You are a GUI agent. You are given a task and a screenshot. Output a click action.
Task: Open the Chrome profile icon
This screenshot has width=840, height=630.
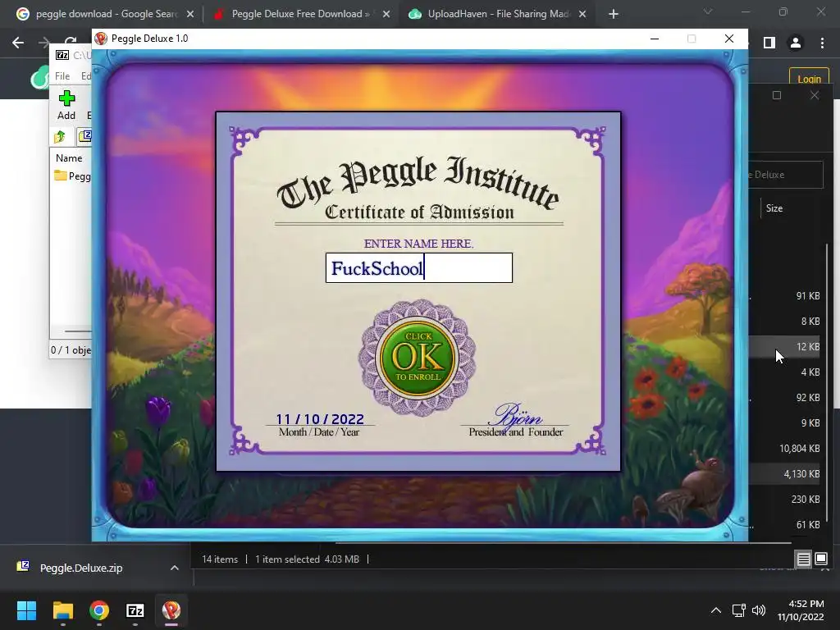pyautogui.click(x=796, y=43)
